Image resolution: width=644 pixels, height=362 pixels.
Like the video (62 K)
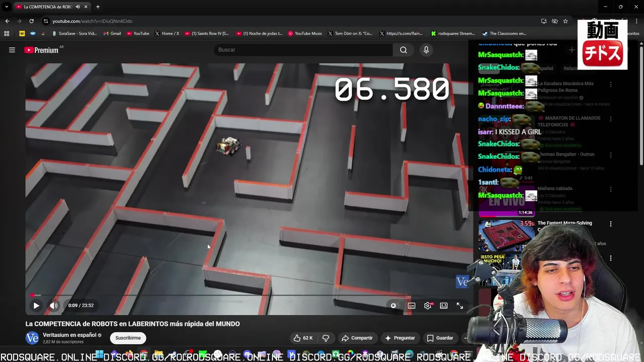[303, 338]
